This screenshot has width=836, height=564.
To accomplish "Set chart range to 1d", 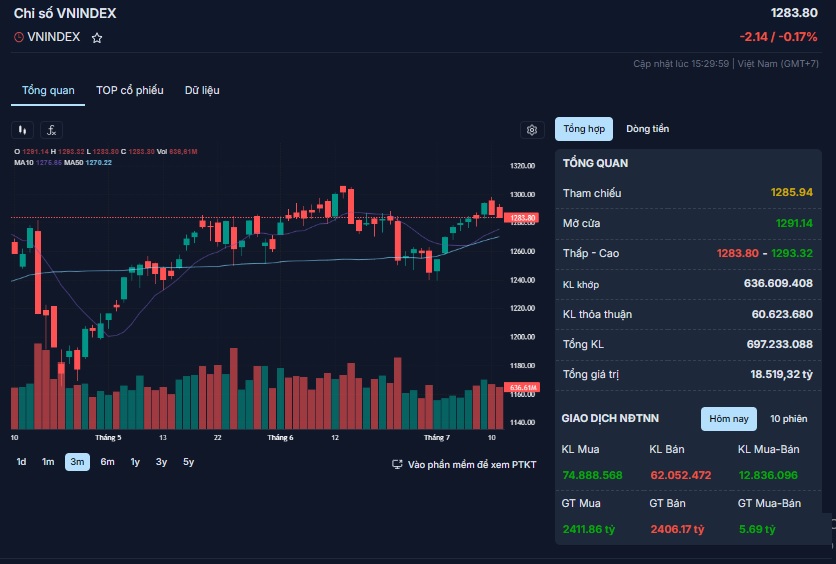I will click(x=21, y=462).
